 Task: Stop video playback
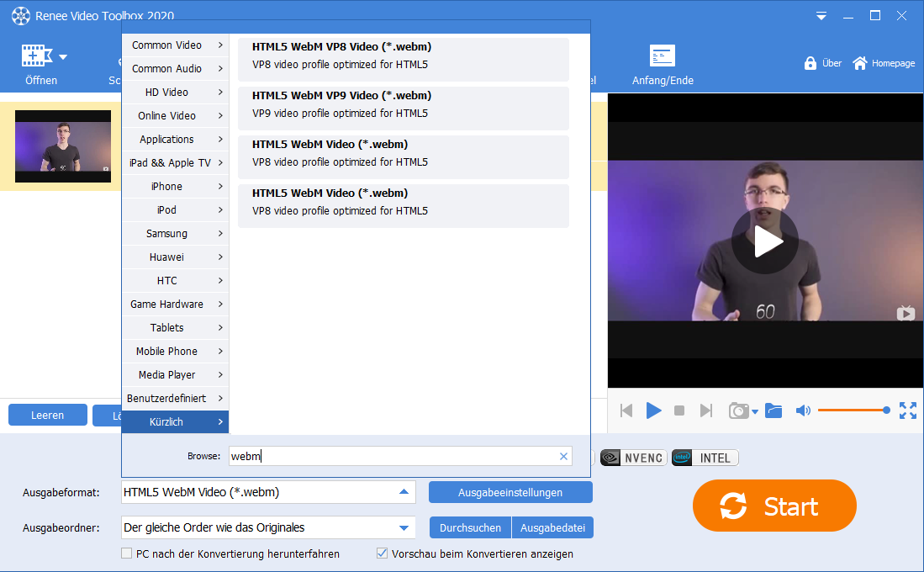678,410
